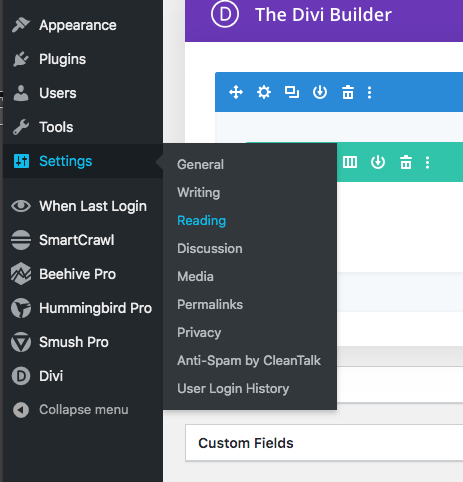Save row to library in the green bar

378,162
